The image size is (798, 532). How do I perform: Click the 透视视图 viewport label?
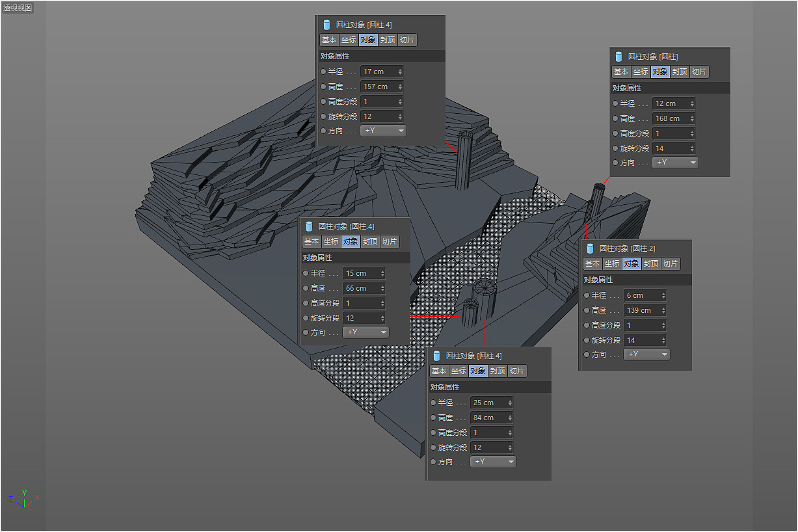(x=18, y=8)
